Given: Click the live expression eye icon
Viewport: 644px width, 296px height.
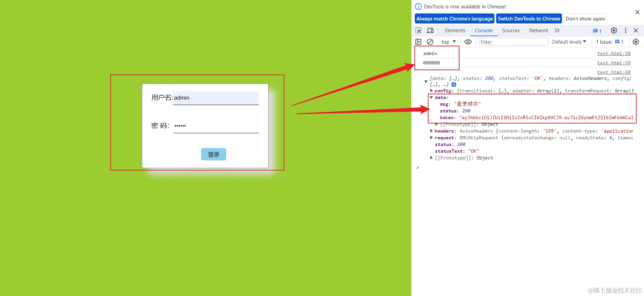Looking at the screenshot, I should click(468, 42).
